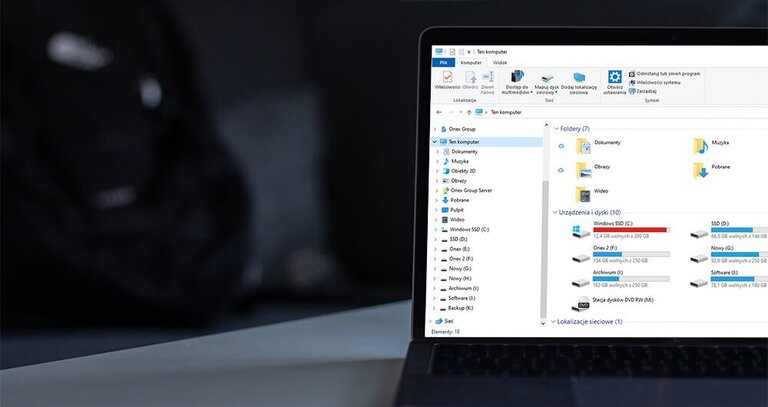Click quick access toolbar properties icon
768x407 pixels.
[452, 51]
